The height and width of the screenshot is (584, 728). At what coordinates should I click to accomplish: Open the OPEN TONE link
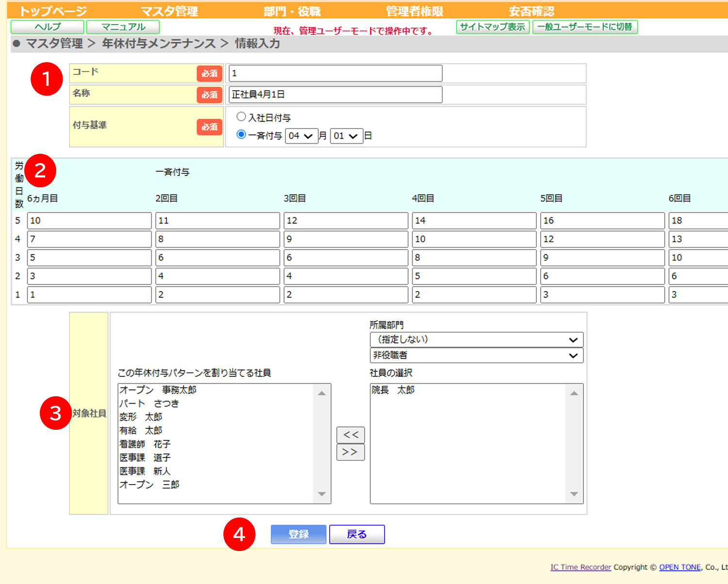click(680, 567)
